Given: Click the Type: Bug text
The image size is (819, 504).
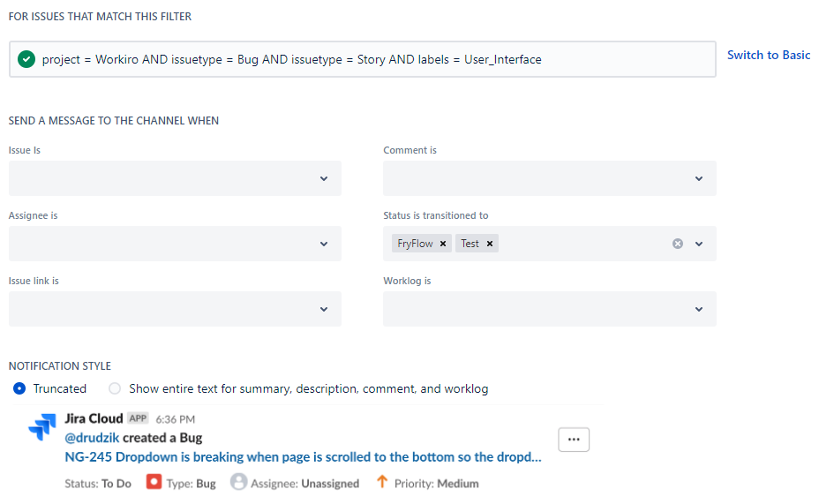Looking at the screenshot, I should click(x=192, y=484).
